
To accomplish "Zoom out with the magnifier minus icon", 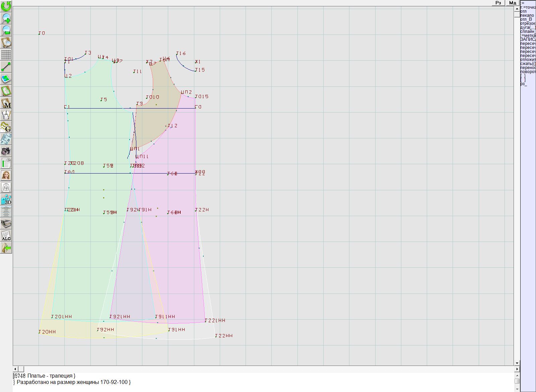I will (6, 30).
